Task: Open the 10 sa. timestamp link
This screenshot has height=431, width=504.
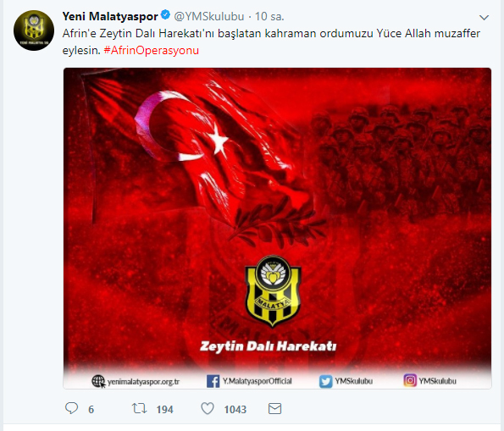Action: [269, 16]
